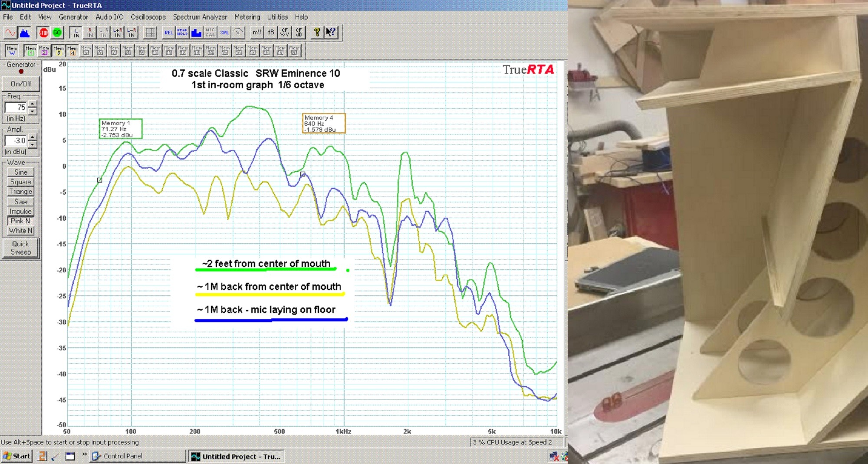The image size is (868, 464).
Task: Click the Mem 20 memory button
Action: [294, 51]
